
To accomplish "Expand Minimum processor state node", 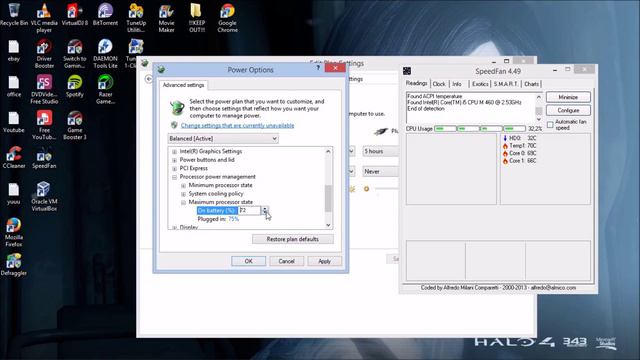I will click(183, 185).
